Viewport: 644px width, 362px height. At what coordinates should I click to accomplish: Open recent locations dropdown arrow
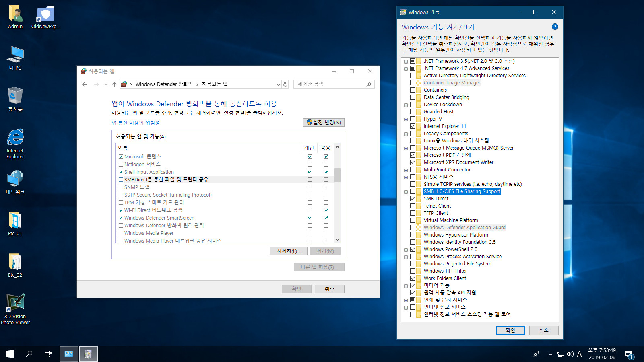[106, 84]
